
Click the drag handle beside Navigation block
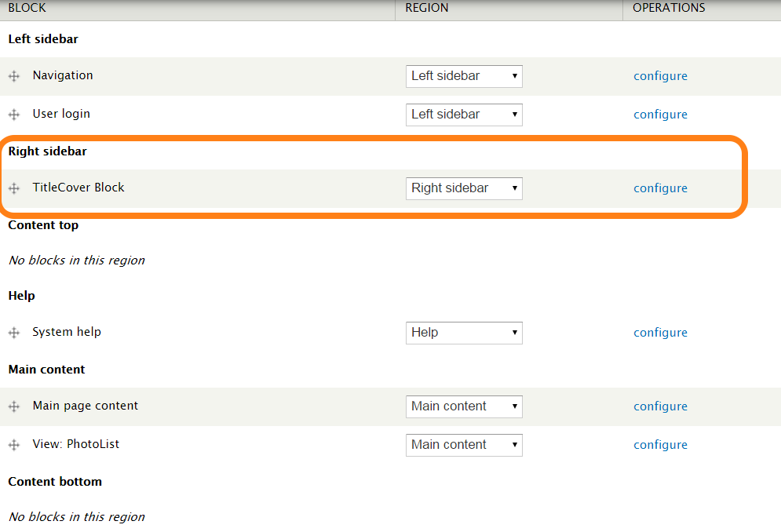point(13,76)
